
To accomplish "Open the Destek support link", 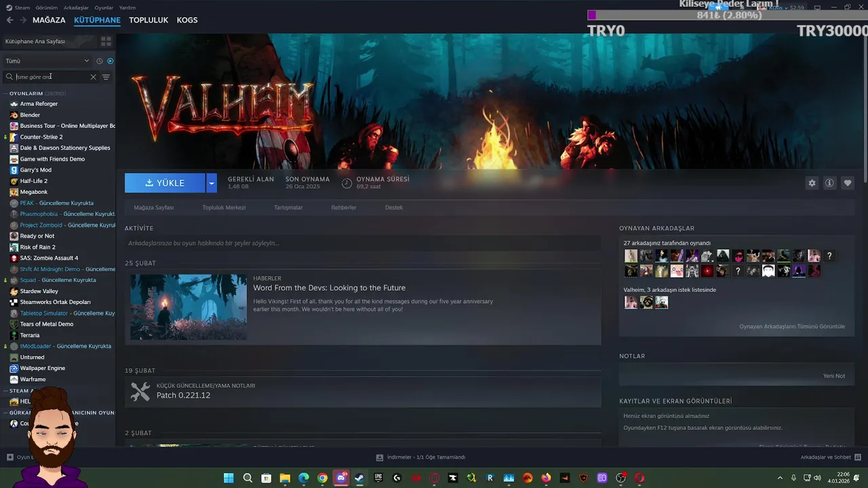I will click(x=394, y=207).
